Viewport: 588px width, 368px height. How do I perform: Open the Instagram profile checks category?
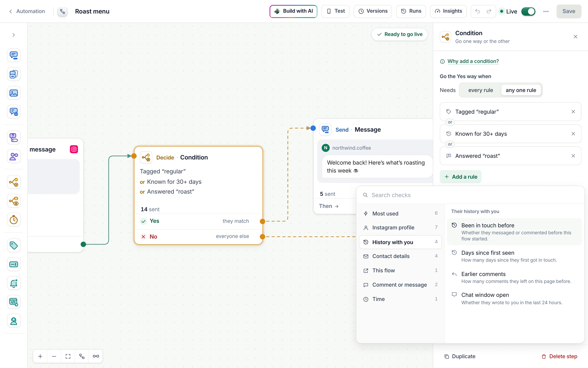400,228
